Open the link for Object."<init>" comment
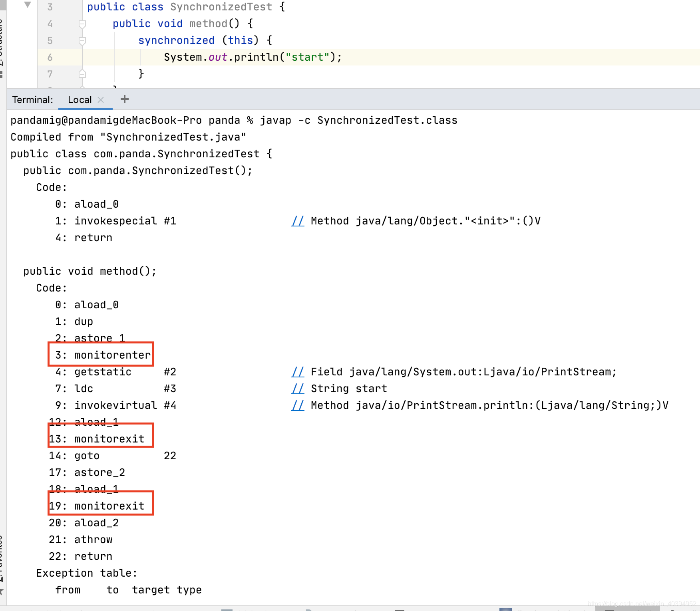The image size is (700, 611). point(298,221)
